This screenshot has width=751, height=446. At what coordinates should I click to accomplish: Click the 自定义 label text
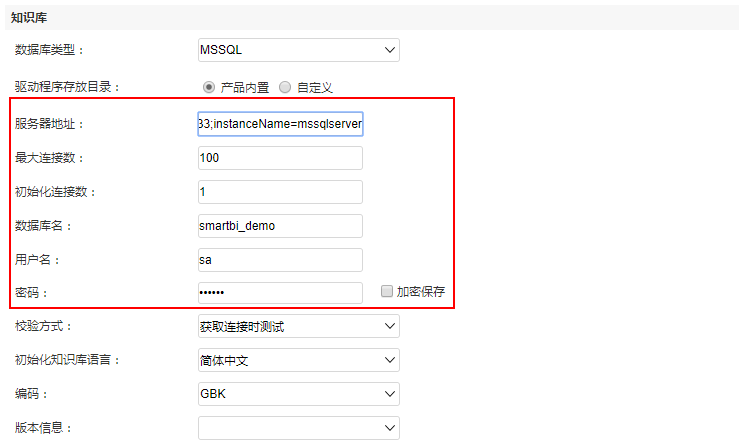pyautogui.click(x=315, y=88)
